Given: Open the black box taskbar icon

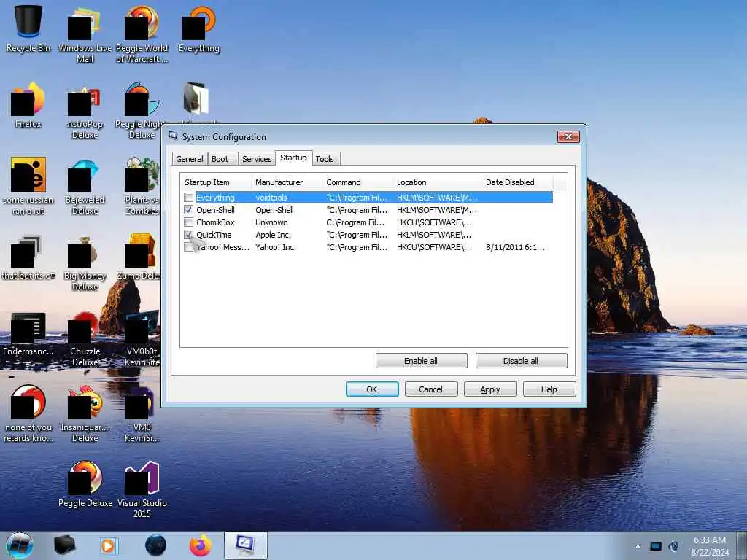Looking at the screenshot, I should click(64, 545).
